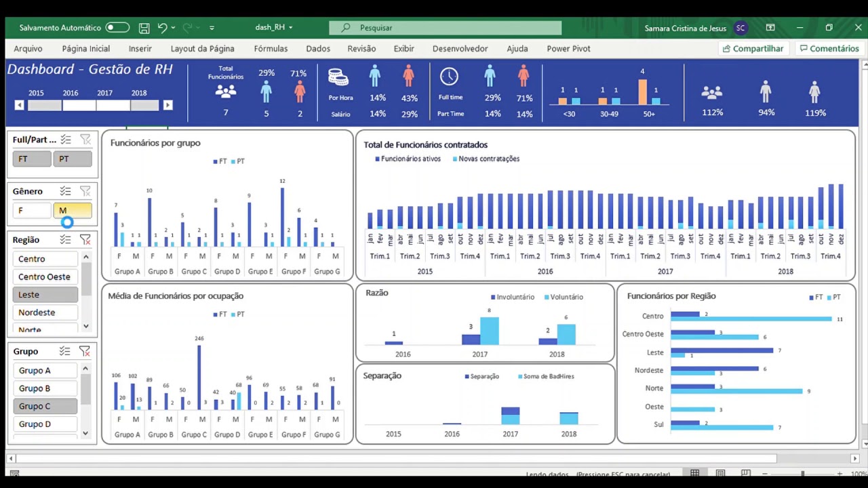Toggle the PT slicer button
The height and width of the screenshot is (488, 868).
73,159
